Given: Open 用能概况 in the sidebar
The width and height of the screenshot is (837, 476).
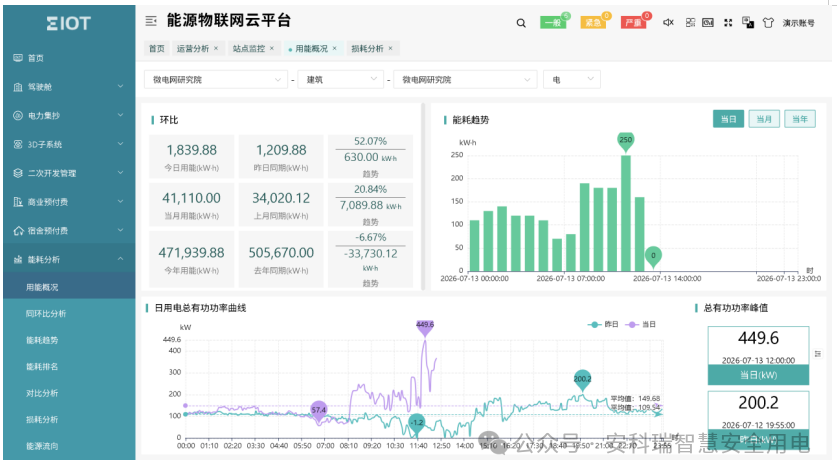Looking at the screenshot, I should tap(69, 287).
